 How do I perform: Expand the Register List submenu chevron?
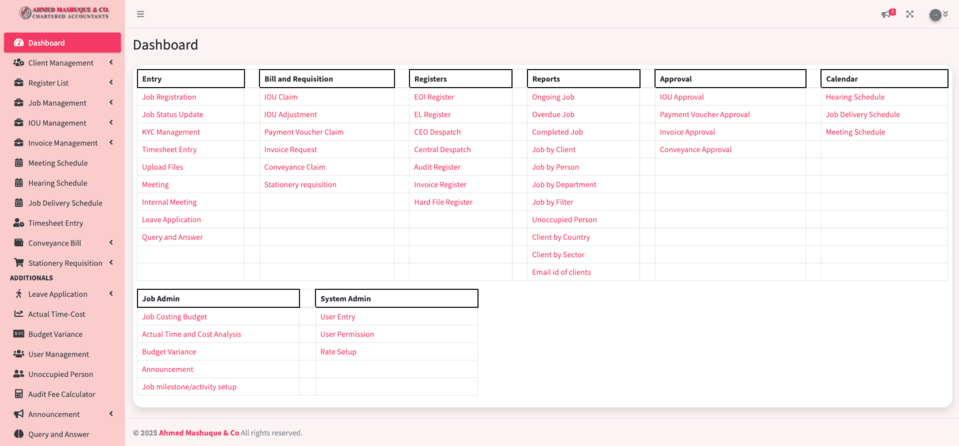pyautogui.click(x=111, y=83)
